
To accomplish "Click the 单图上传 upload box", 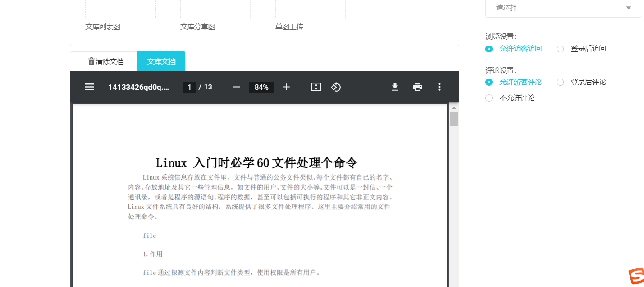I will coord(311,9).
